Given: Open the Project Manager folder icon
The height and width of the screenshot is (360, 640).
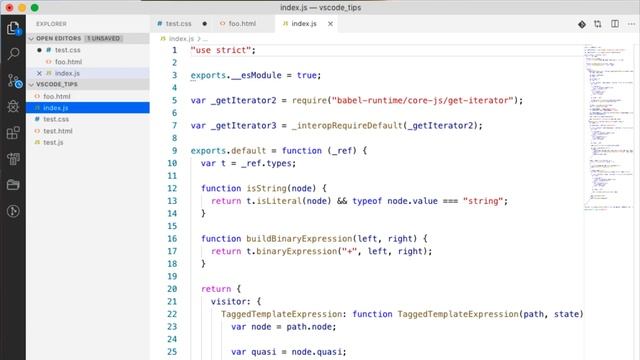Looking at the screenshot, I should pos(13,185).
